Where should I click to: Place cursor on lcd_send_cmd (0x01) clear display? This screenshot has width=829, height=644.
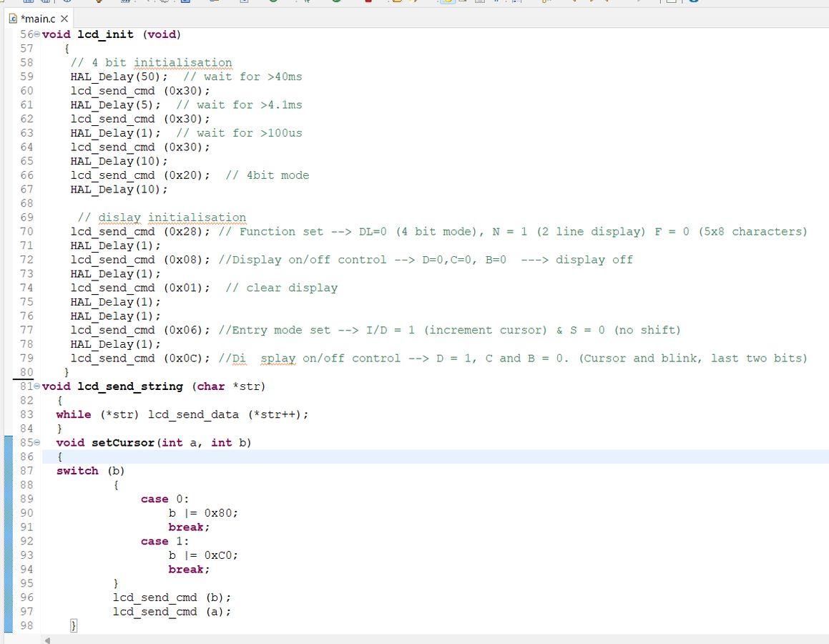point(139,288)
